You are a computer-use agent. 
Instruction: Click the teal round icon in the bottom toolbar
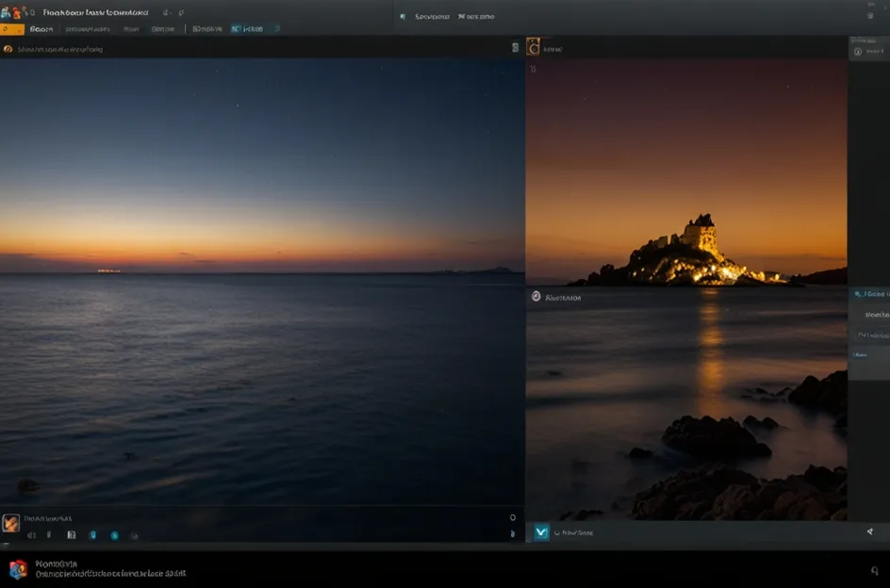click(114, 535)
